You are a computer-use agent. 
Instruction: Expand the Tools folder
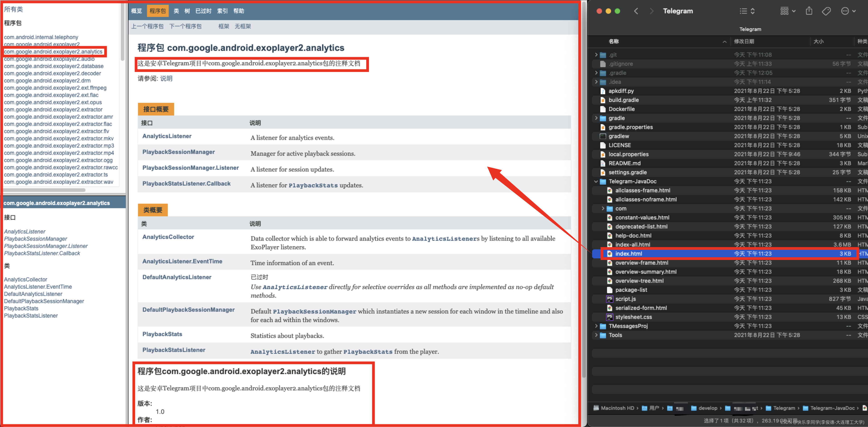point(596,335)
